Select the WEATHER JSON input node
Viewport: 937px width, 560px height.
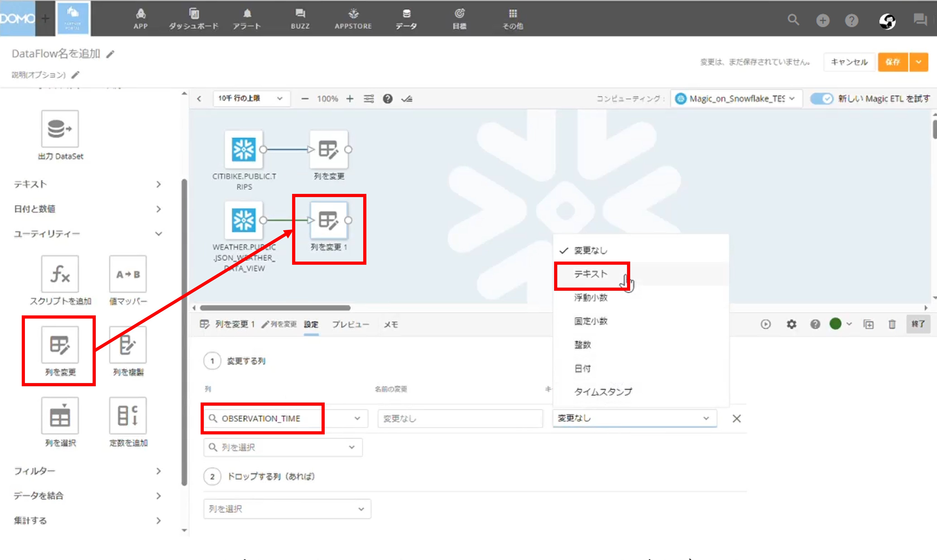tap(244, 220)
